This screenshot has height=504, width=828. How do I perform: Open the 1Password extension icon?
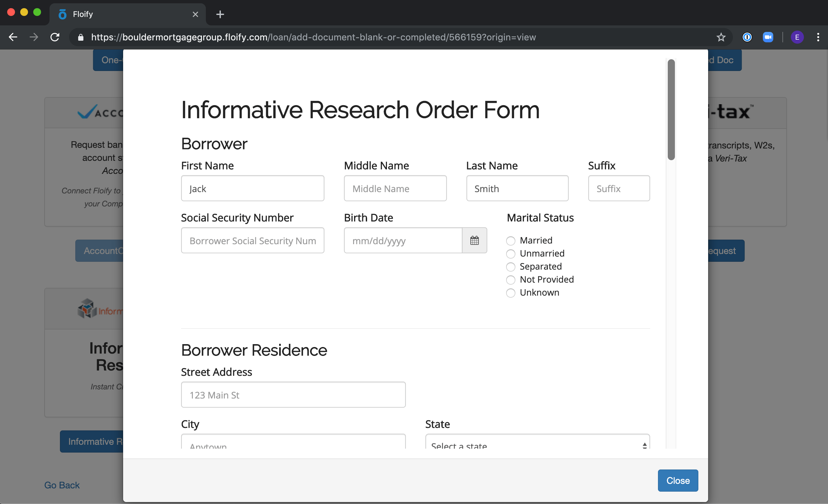pyautogui.click(x=747, y=37)
